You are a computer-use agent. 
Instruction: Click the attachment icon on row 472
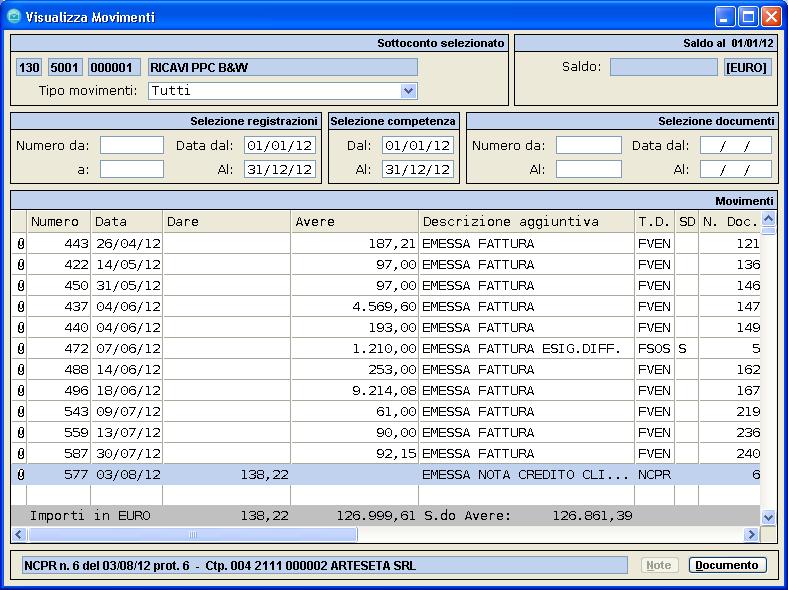(x=21, y=349)
